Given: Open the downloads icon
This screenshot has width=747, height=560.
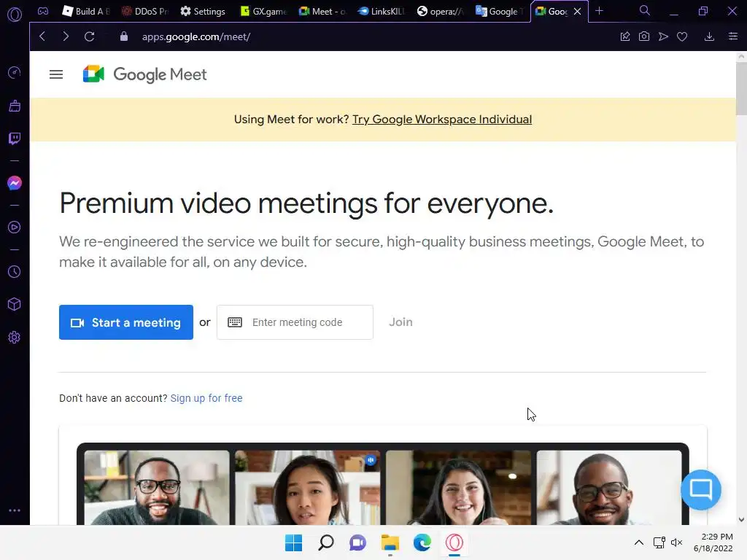Looking at the screenshot, I should (709, 36).
